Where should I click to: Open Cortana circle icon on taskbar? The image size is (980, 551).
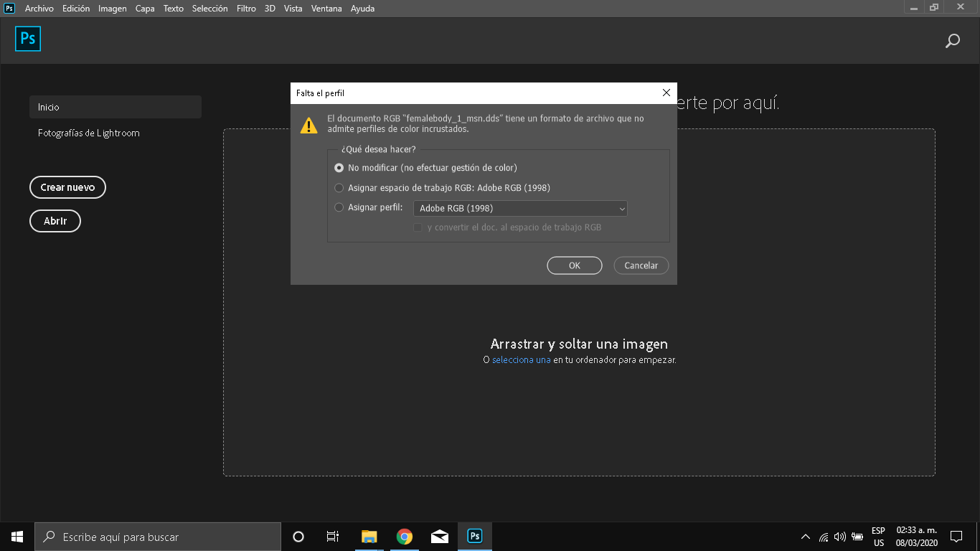[x=298, y=537]
